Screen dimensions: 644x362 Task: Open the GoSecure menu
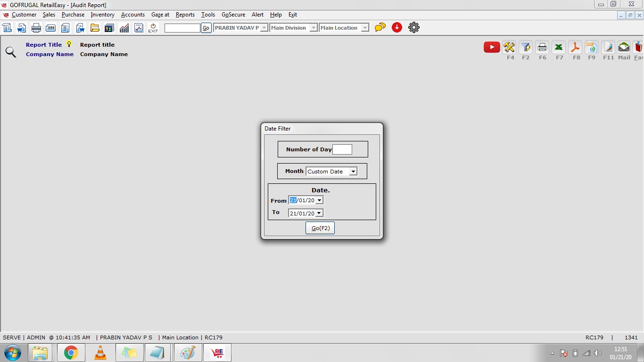pyautogui.click(x=233, y=15)
